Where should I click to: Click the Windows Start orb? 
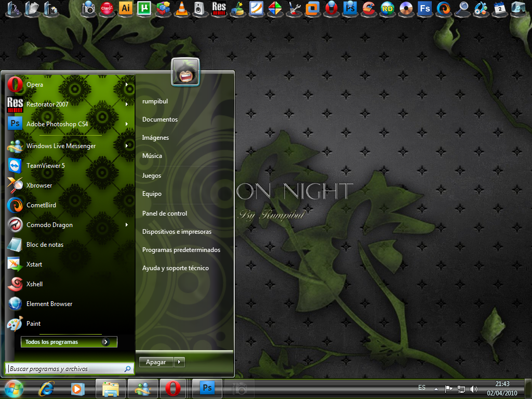(x=14, y=389)
